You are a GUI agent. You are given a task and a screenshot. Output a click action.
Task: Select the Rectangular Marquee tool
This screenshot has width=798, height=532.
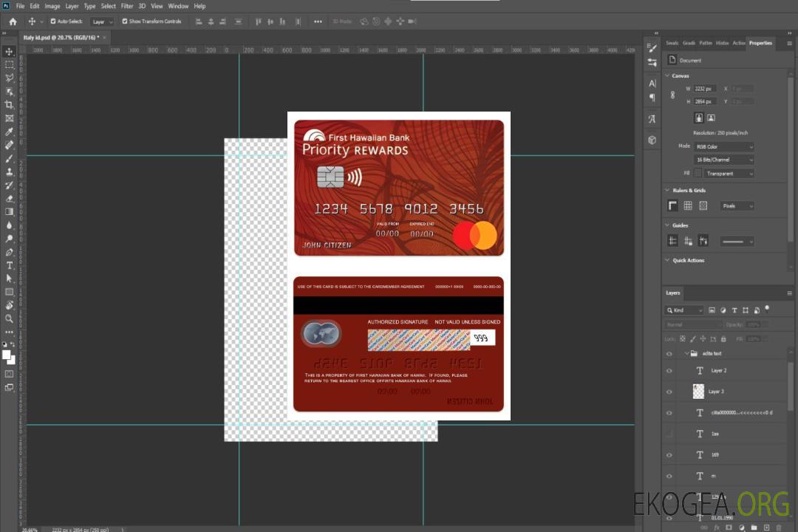(9, 65)
